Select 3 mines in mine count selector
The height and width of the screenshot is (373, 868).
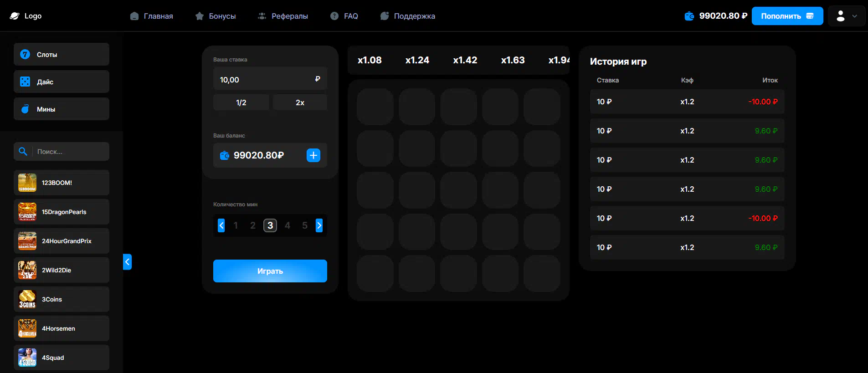(x=270, y=225)
